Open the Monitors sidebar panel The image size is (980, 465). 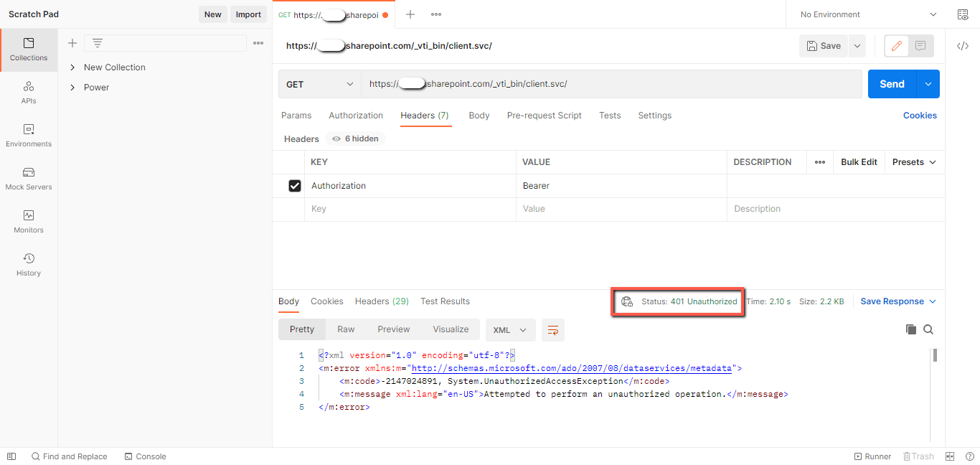click(29, 222)
